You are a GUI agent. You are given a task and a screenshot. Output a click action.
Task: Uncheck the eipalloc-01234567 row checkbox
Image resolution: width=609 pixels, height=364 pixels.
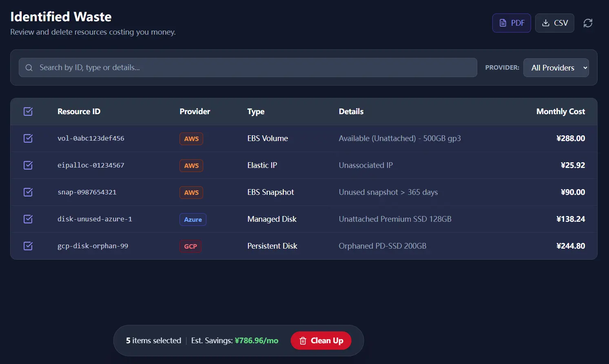(28, 165)
